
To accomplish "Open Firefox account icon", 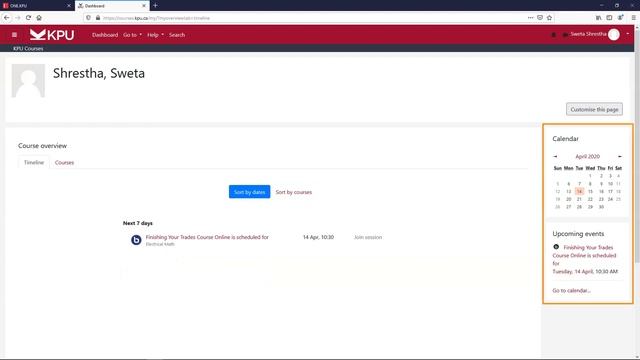I will tap(620, 18).
